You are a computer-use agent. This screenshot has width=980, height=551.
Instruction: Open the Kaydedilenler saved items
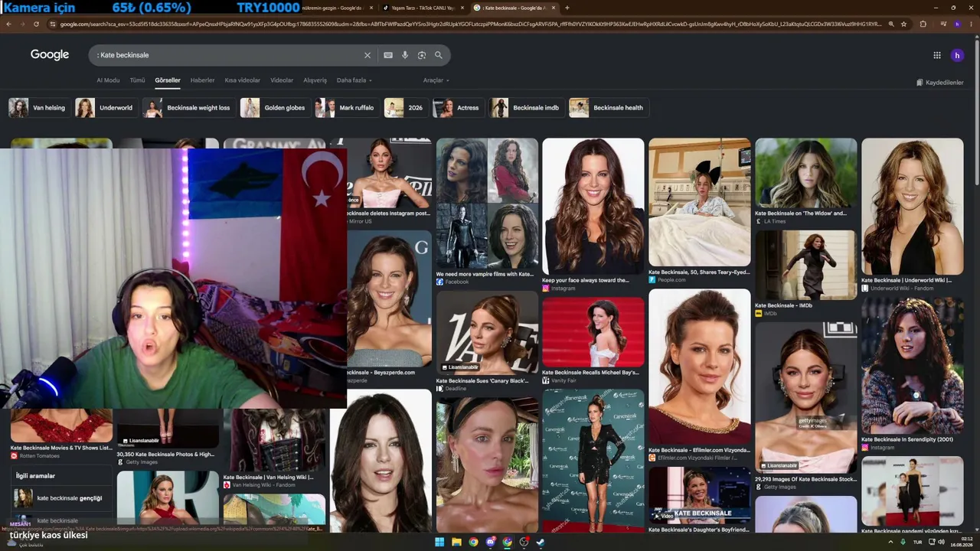940,83
